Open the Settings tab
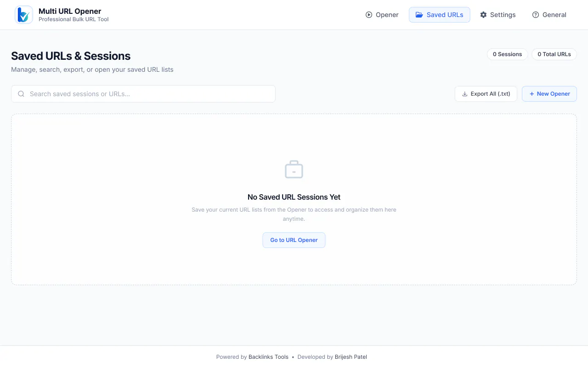 tap(498, 15)
